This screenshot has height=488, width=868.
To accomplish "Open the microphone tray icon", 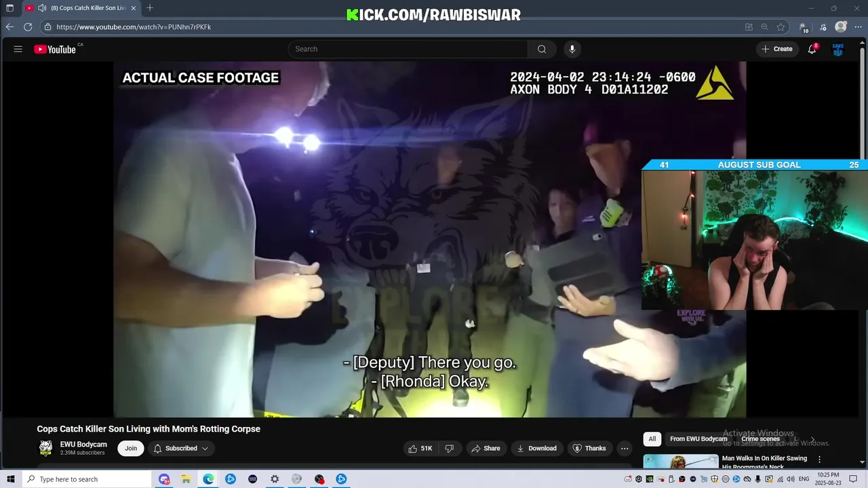I will [x=758, y=479].
